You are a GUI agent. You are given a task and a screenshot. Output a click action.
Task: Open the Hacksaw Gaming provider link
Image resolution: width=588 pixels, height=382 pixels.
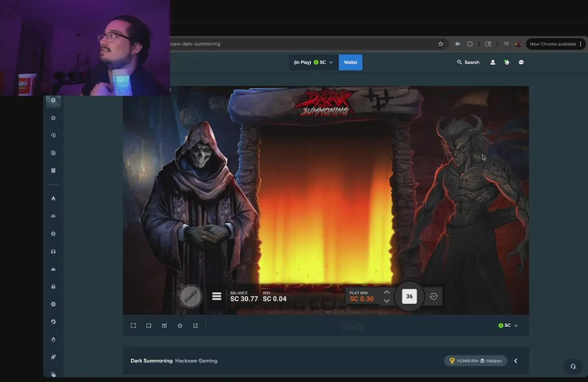pyautogui.click(x=196, y=361)
